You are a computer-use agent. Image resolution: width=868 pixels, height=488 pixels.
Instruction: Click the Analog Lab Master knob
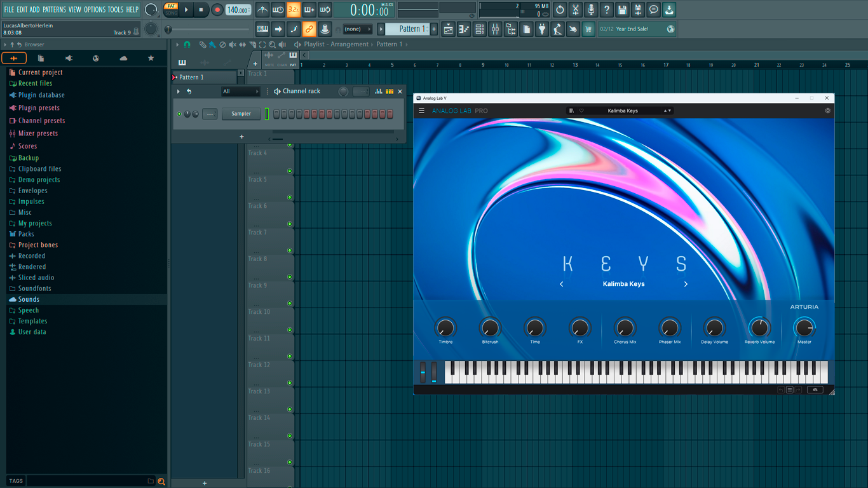point(804,328)
